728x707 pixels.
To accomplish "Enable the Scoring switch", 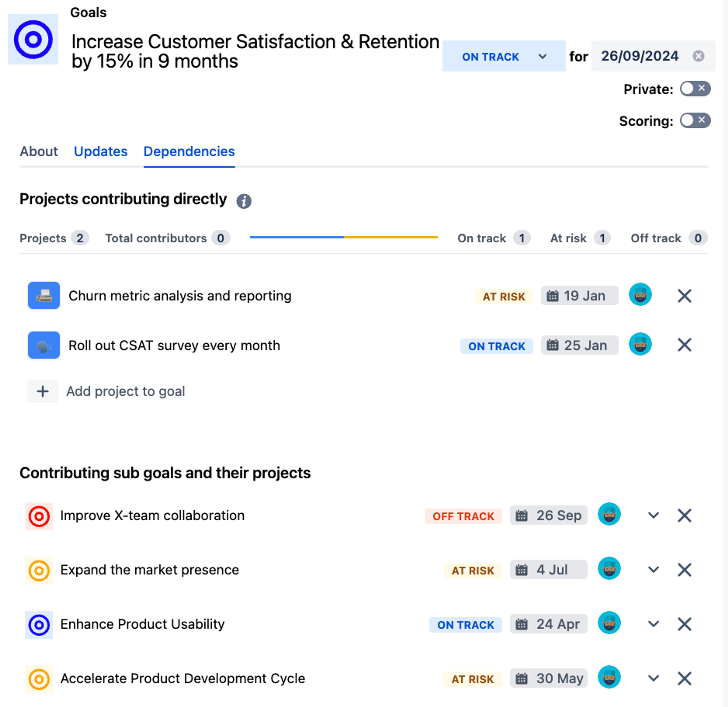I will pyautogui.click(x=695, y=120).
